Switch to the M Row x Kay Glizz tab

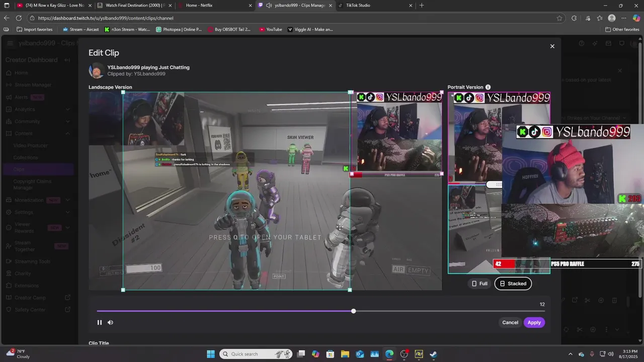pyautogui.click(x=54, y=6)
